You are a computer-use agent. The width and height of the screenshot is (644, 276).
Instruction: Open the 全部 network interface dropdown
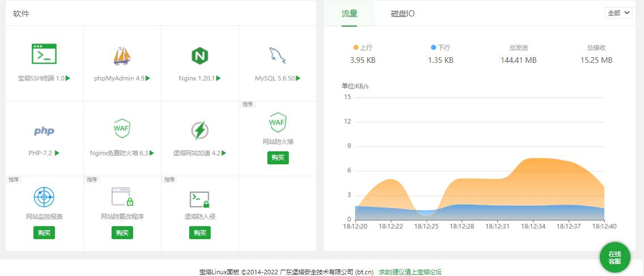pyautogui.click(x=618, y=13)
